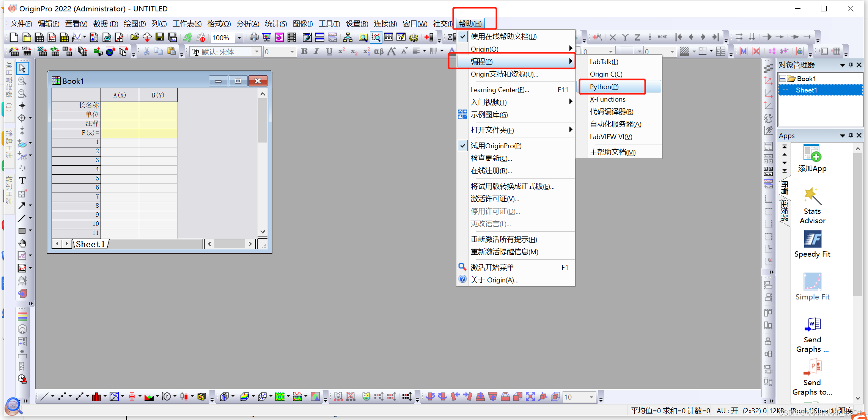The width and height of the screenshot is (868, 420).
Task: Pin the Apps panel
Action: (851, 135)
